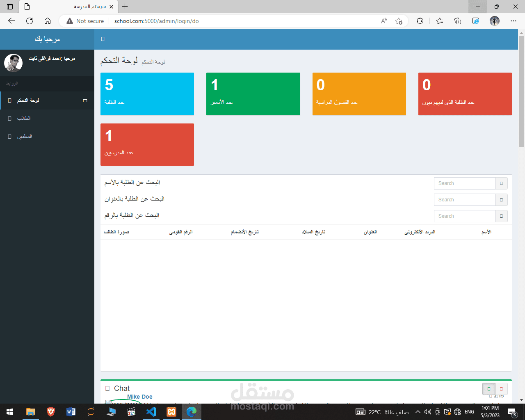
Task: Go to the browser home page
Action: (48, 21)
